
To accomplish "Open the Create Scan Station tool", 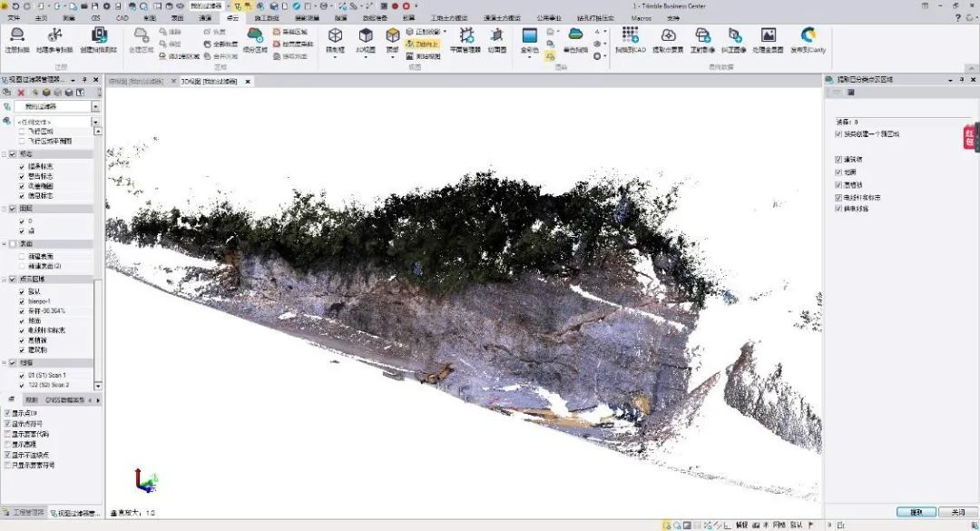I will click(x=99, y=36).
